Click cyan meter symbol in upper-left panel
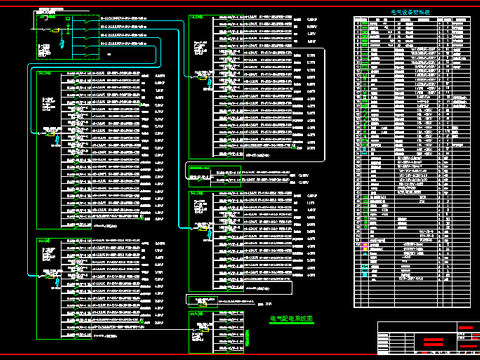The image size is (480, 360). click(57, 139)
